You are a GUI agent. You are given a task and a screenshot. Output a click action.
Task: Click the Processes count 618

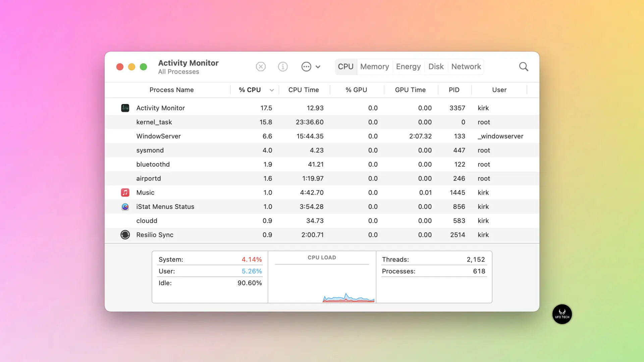pos(479,271)
